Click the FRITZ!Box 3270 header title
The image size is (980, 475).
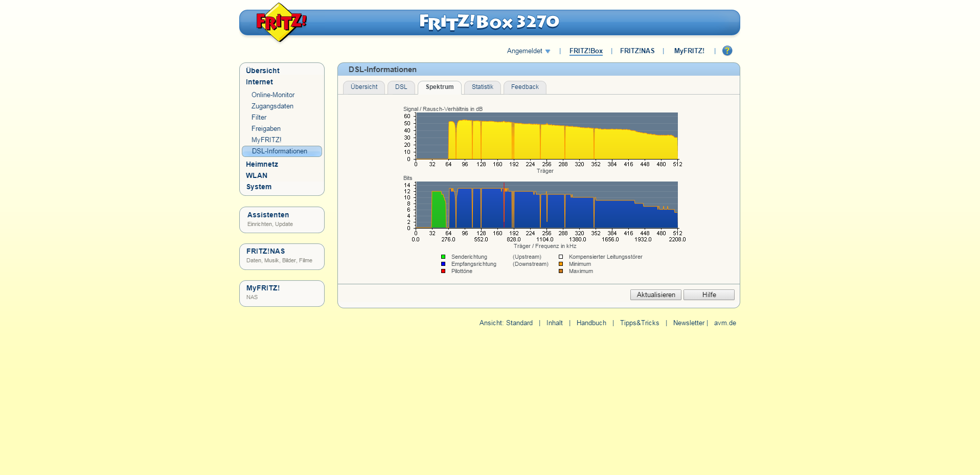[x=489, y=22]
